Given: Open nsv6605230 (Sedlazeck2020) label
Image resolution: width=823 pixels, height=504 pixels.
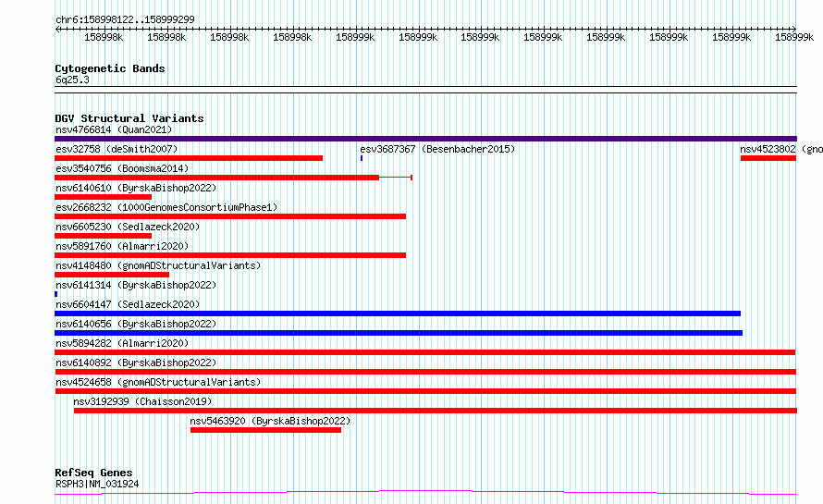Looking at the screenshot, I should pos(128,227).
